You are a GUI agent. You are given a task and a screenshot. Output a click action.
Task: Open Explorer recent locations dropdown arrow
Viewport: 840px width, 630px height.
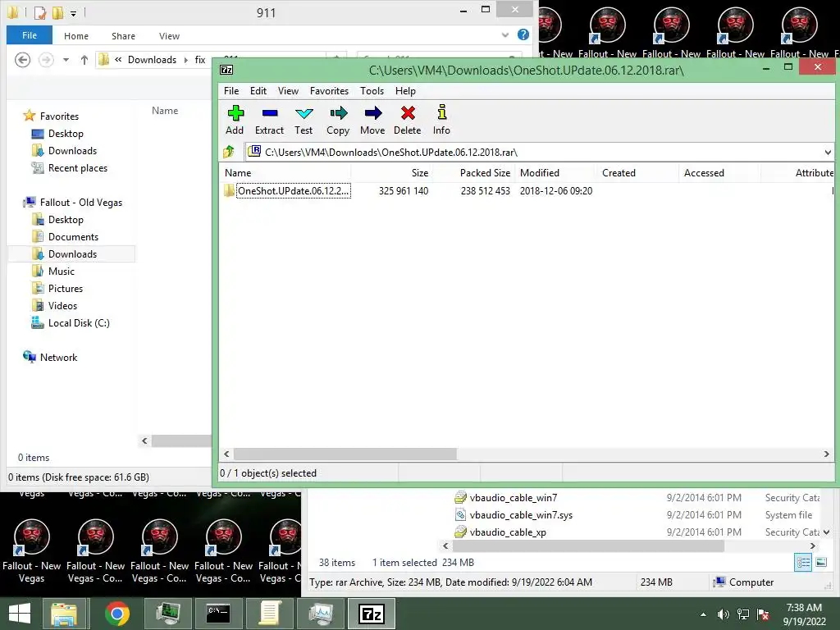(x=66, y=60)
